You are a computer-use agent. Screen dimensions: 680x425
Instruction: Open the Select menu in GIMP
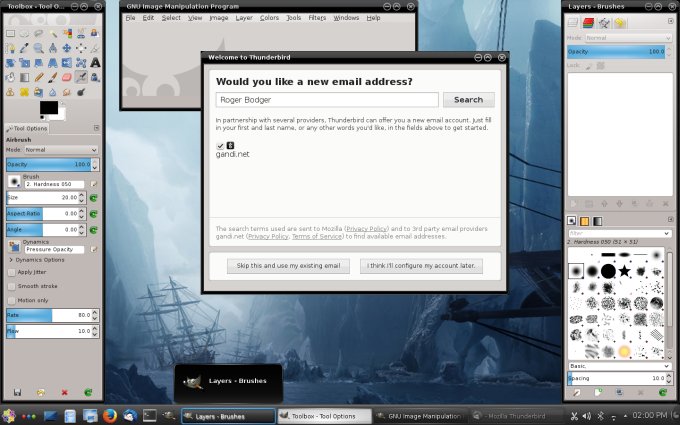click(x=171, y=18)
